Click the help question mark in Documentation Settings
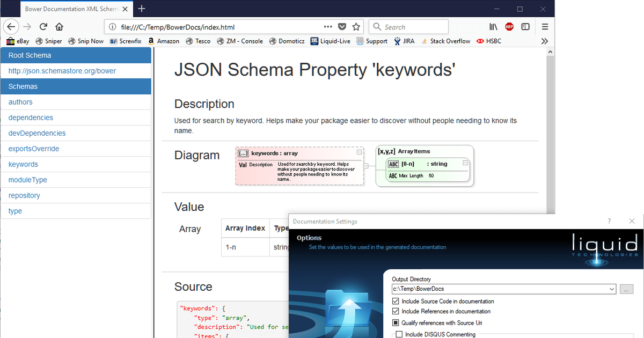Viewport: 644px width, 338px height. point(609,221)
